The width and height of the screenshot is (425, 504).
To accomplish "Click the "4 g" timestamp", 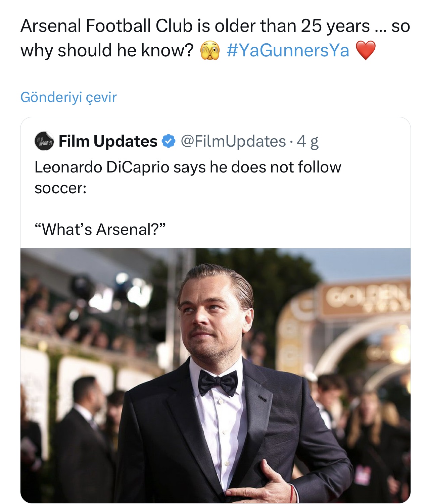I will [308, 141].
